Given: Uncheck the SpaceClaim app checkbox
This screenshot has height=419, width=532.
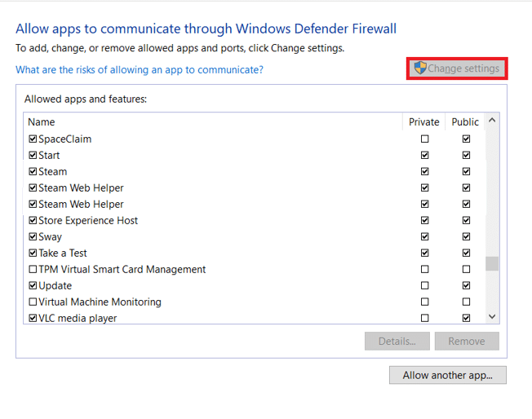Looking at the screenshot, I should coord(33,139).
